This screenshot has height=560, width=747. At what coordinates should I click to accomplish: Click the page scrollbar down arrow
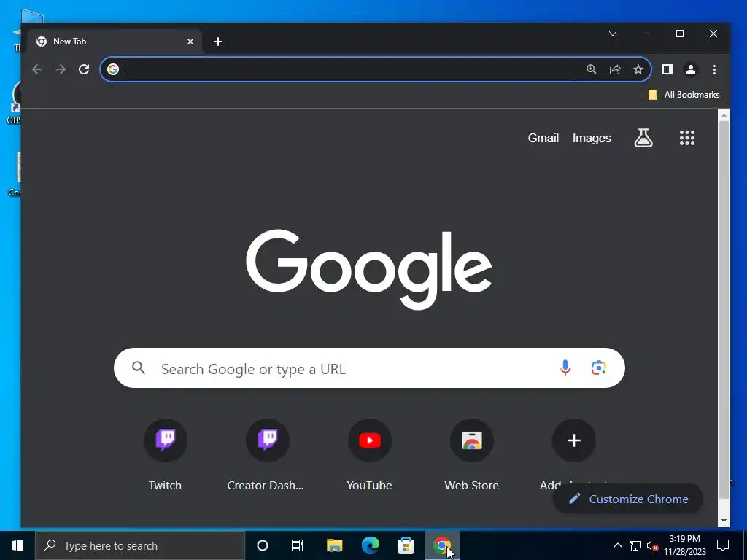tap(724, 521)
